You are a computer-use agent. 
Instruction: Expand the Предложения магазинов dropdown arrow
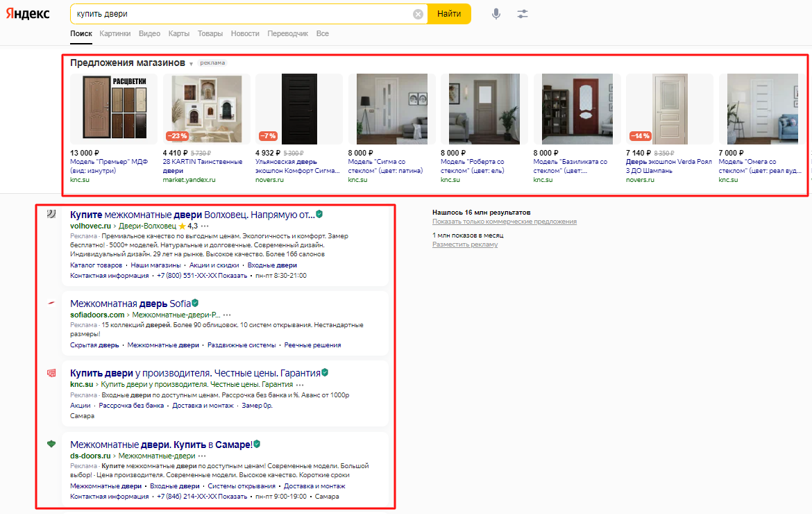tap(191, 64)
